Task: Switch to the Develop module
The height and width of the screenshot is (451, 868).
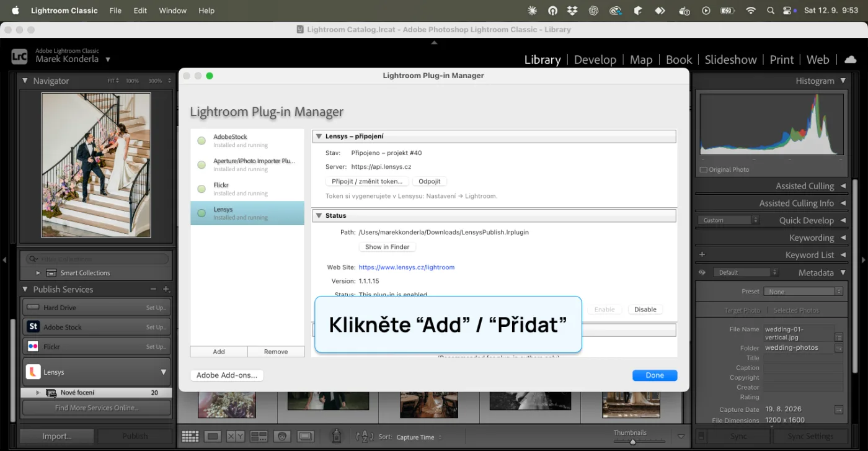Action: point(595,60)
